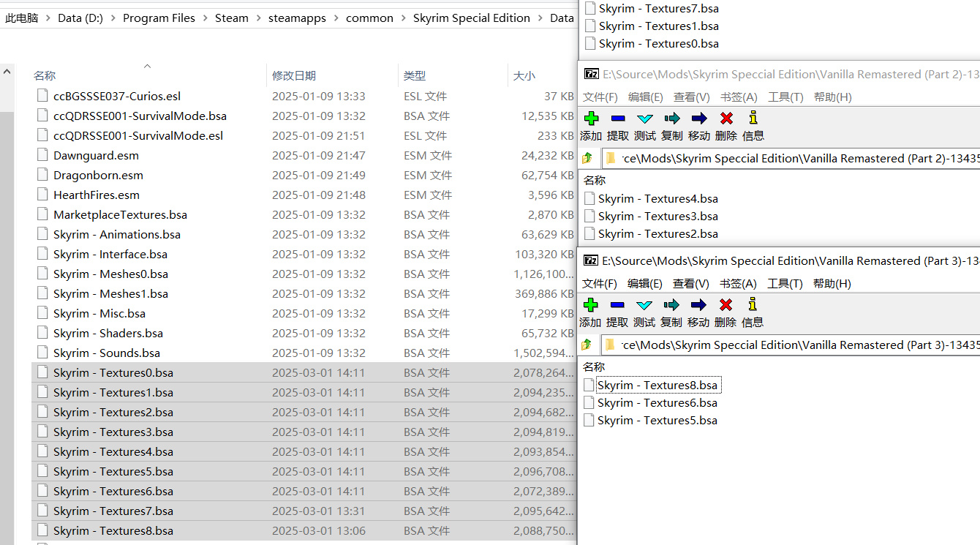Image resolution: width=980 pixels, height=545 pixels.
Task: Click Test icon in Part 2 7-Zip window
Action: pos(644,119)
